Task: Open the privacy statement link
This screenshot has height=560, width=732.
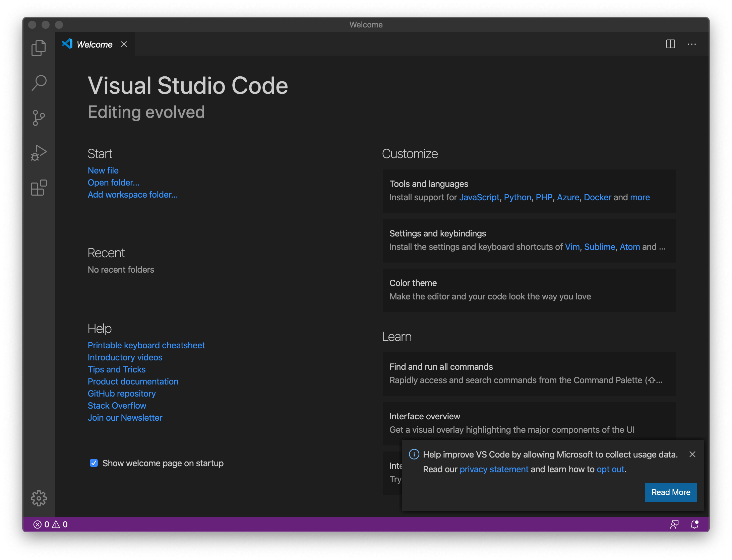Action: pos(494,469)
